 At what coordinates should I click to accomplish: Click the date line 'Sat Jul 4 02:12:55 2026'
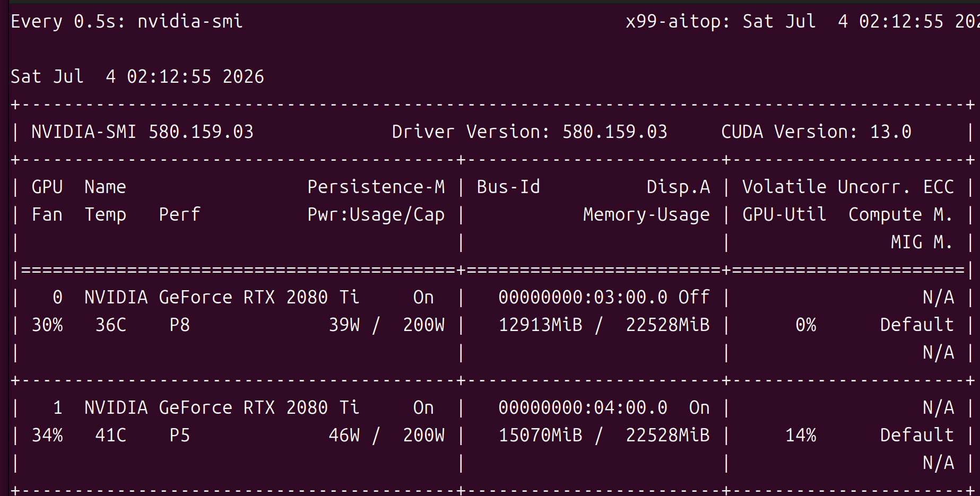click(x=137, y=76)
